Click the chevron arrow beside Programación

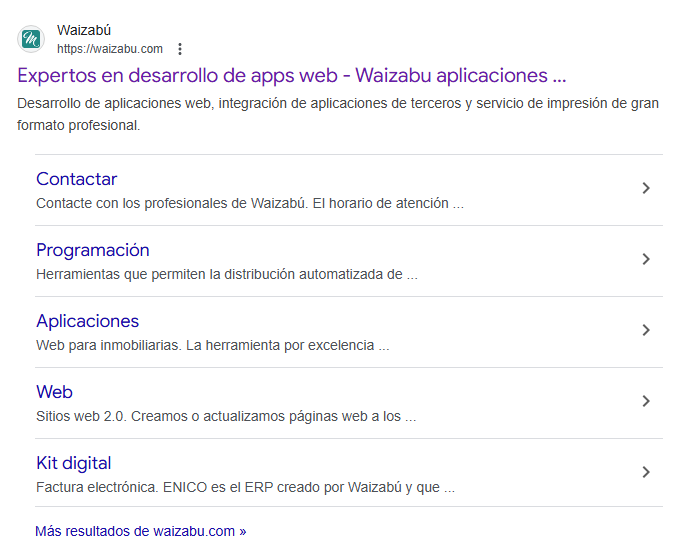click(646, 259)
